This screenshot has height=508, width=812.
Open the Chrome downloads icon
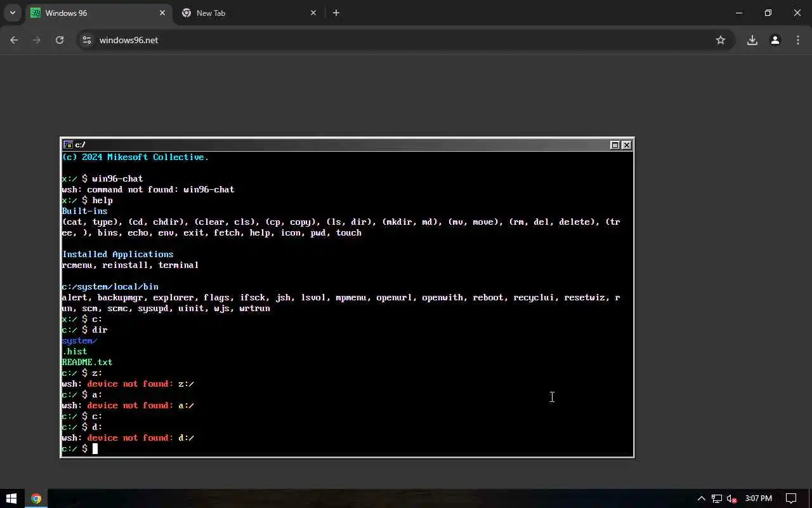coord(752,40)
